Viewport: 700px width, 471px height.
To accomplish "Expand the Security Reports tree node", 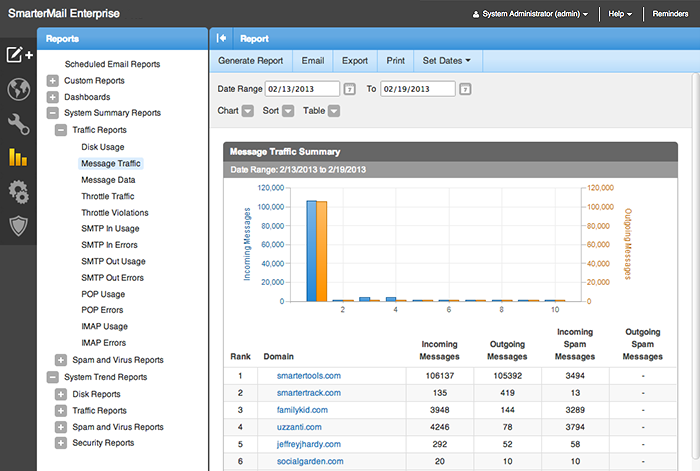I will coord(61,443).
